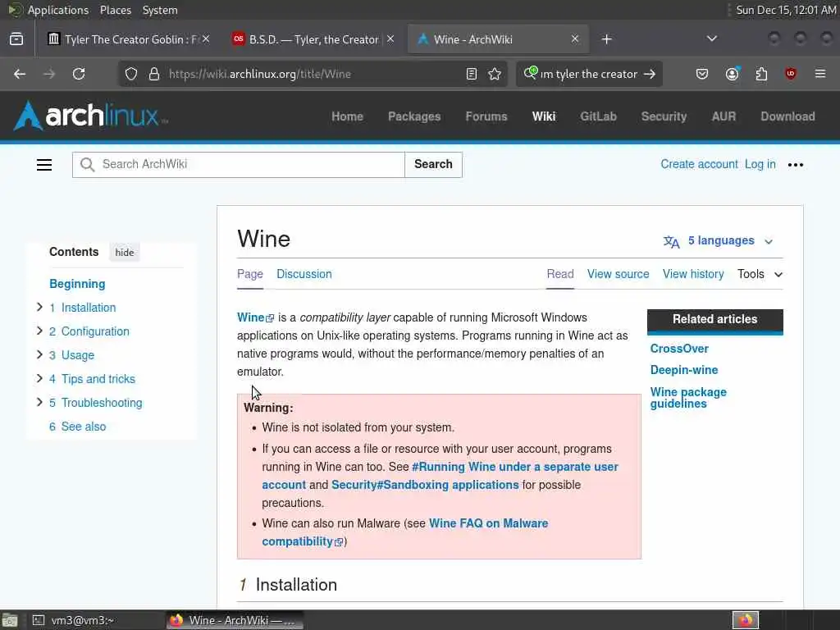This screenshot has width=840, height=630.
Task: Click the site security padlock icon
Action: 154,74
